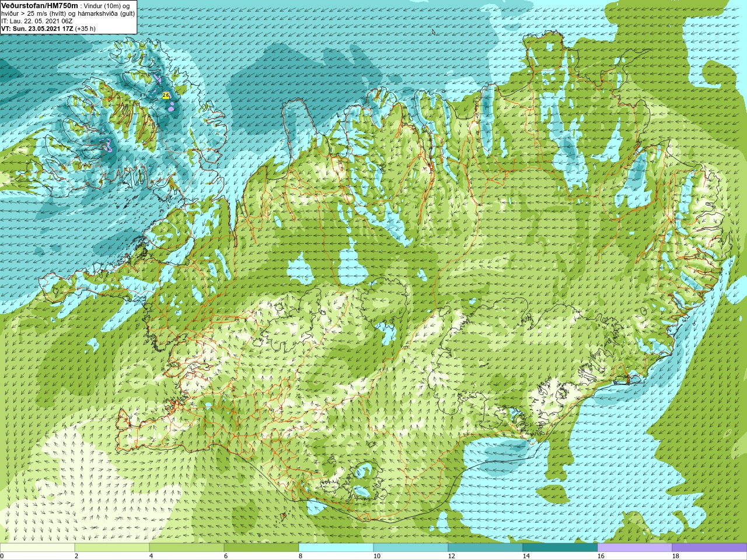Click the scale label '16'

point(601,556)
